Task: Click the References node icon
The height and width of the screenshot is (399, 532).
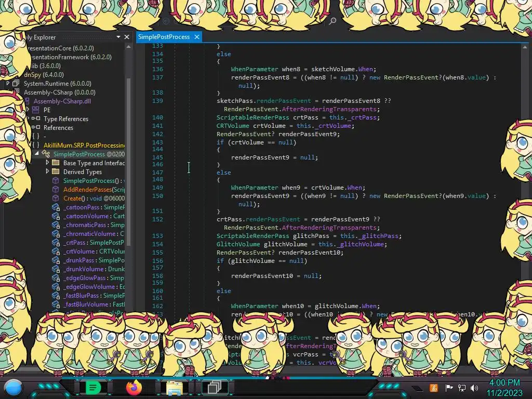Action: click(36, 127)
